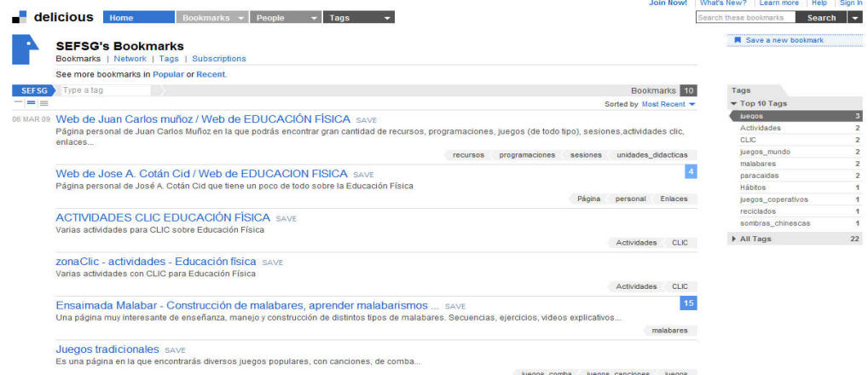
Task: Open ACTIVIDADES CLIC EDUCACIÓN FÍSICA bookmark
Action: (163, 217)
